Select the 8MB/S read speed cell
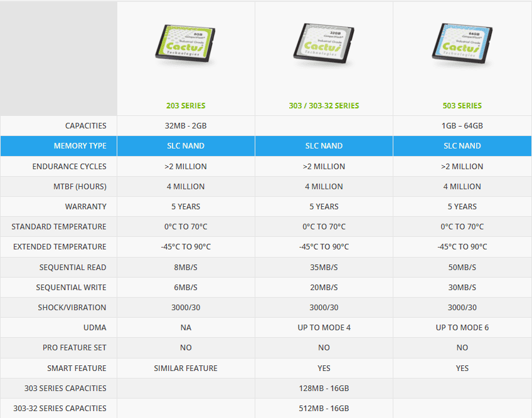Screen dimensions: 532x418 coord(186,267)
